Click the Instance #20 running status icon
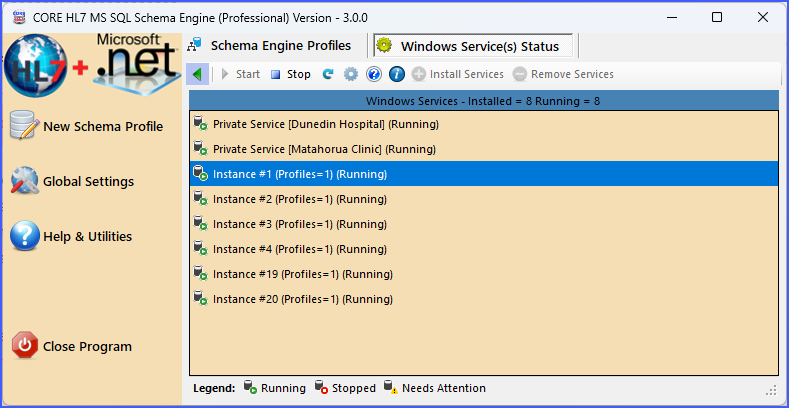 tap(200, 299)
